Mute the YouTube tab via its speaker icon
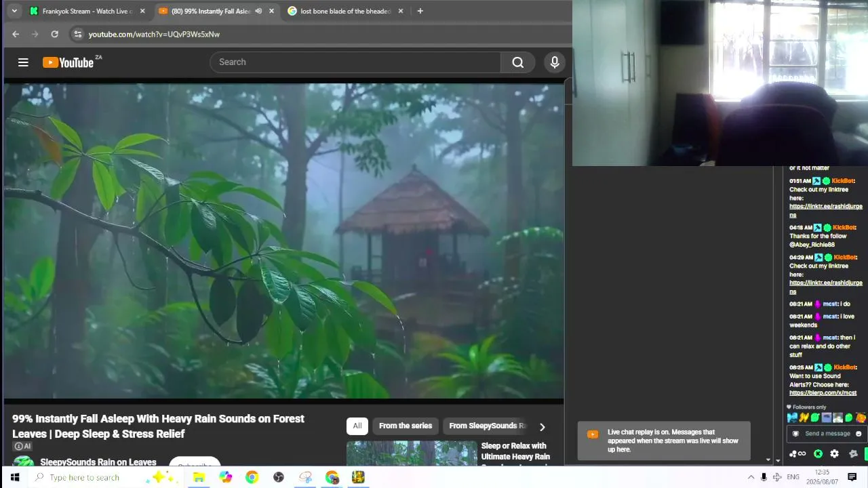The image size is (868, 488). coord(258,11)
